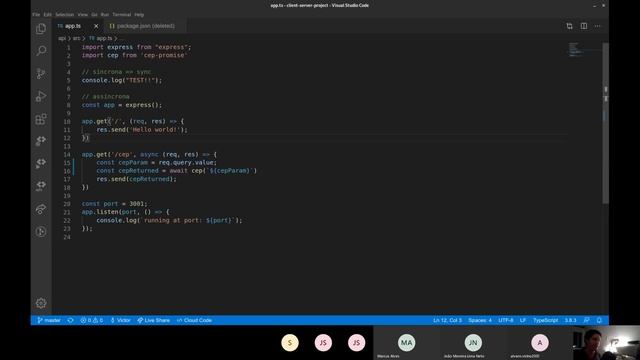Click Live Share in status bar

point(153,320)
